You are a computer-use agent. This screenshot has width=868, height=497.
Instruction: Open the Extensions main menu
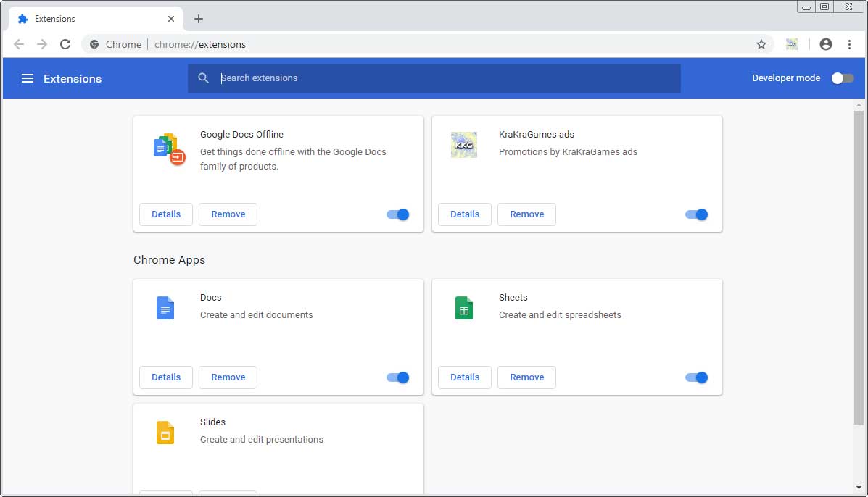[27, 78]
